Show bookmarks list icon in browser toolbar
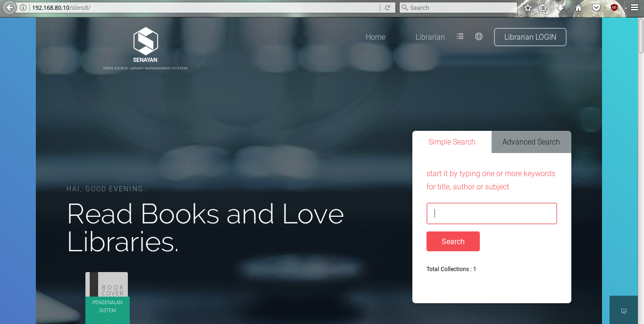The image size is (644, 324). tap(543, 8)
